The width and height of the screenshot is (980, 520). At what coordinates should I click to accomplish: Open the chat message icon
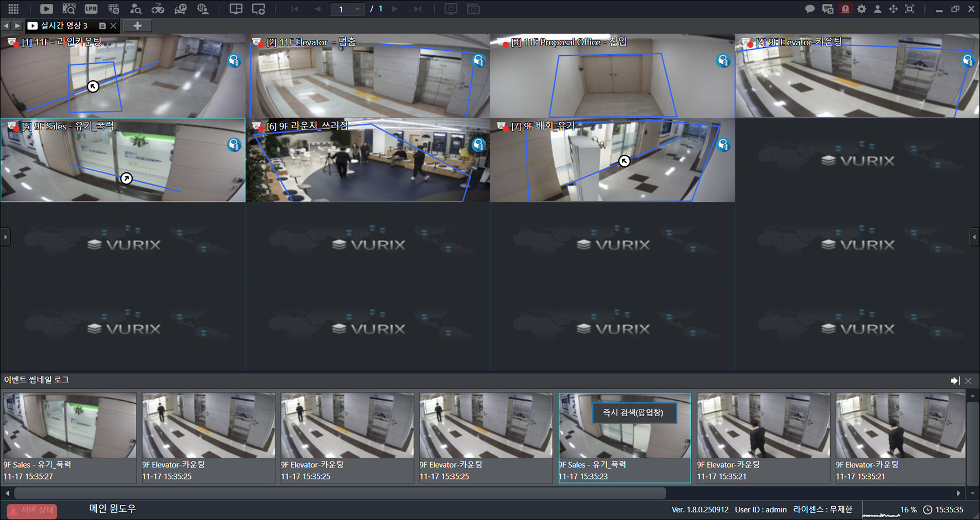810,9
